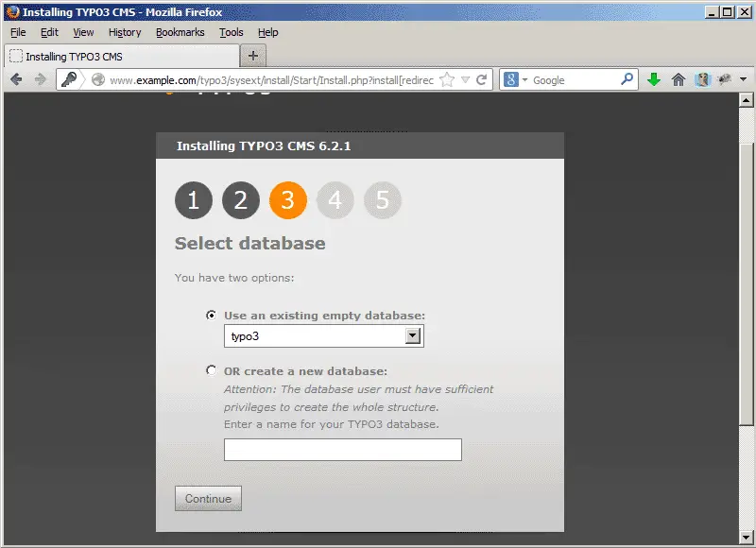Click the globe site identity icon
Screen dimensions: 756x548
click(x=98, y=79)
